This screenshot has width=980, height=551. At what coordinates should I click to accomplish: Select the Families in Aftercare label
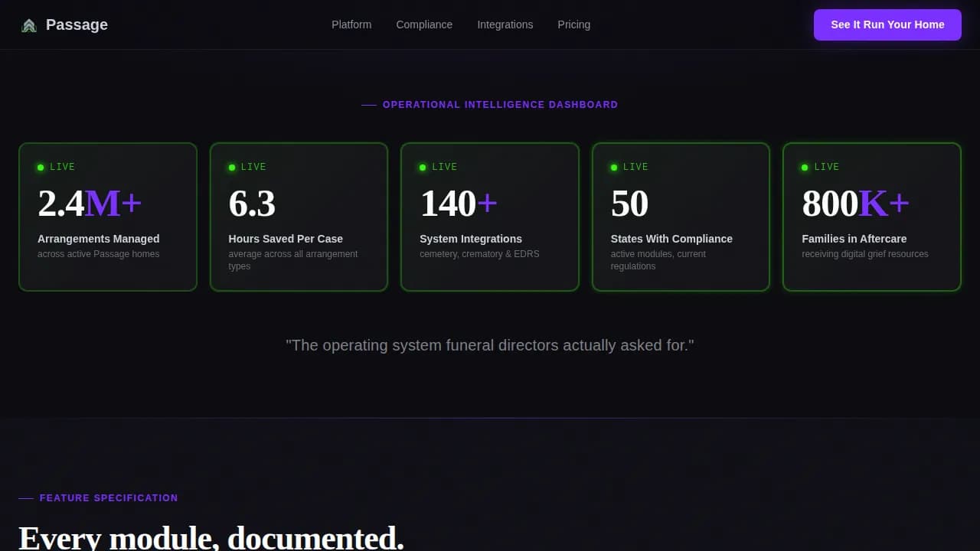pyautogui.click(x=854, y=239)
